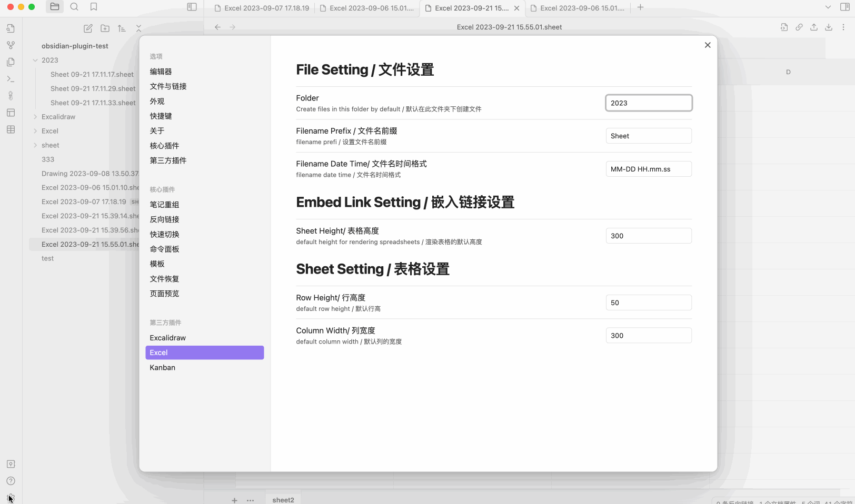Collapse all folders icon in explorer
Screen dimensions: 855x504
(138, 28)
